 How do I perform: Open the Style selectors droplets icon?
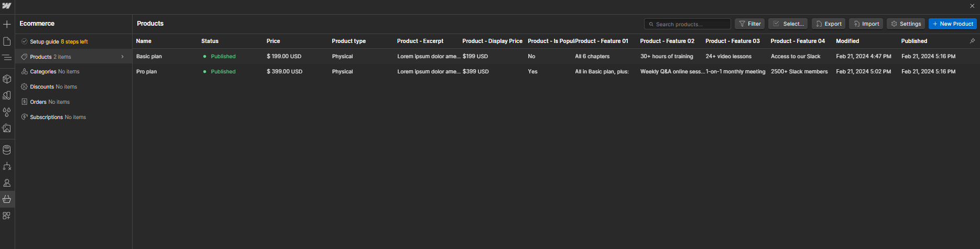tap(7, 112)
